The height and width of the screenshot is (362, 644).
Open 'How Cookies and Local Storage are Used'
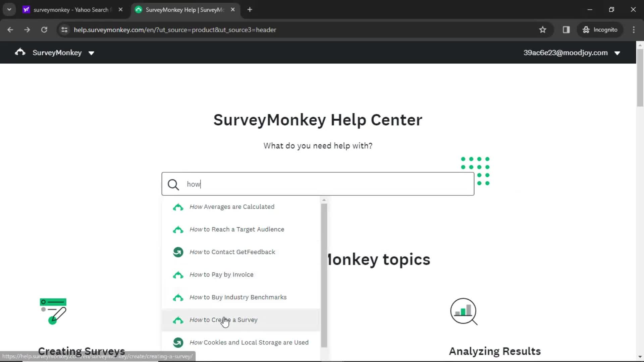point(241,343)
